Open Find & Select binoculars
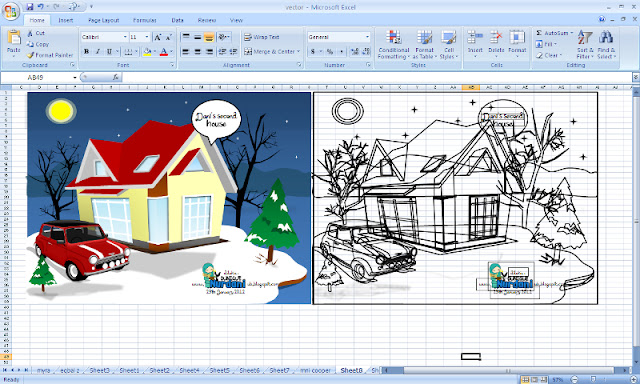The width and height of the screenshot is (640, 384). point(606,44)
